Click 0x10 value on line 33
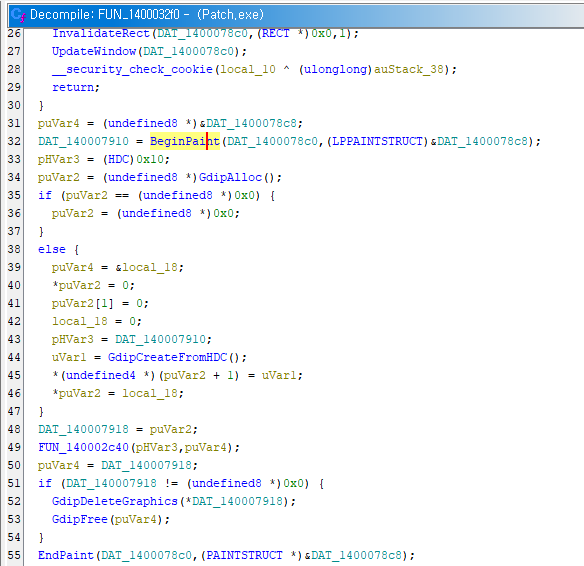584x566 pixels. click(x=150, y=159)
